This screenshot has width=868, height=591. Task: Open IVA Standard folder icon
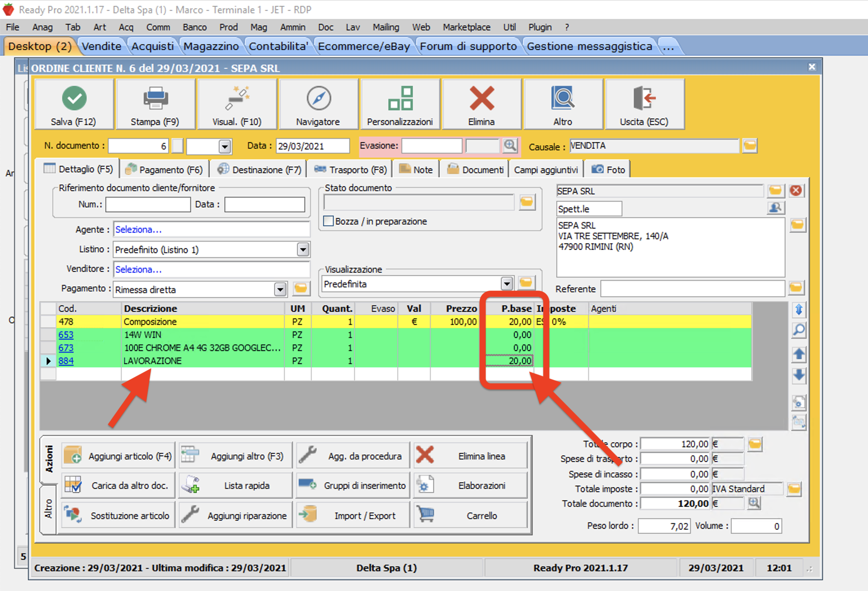click(x=794, y=489)
